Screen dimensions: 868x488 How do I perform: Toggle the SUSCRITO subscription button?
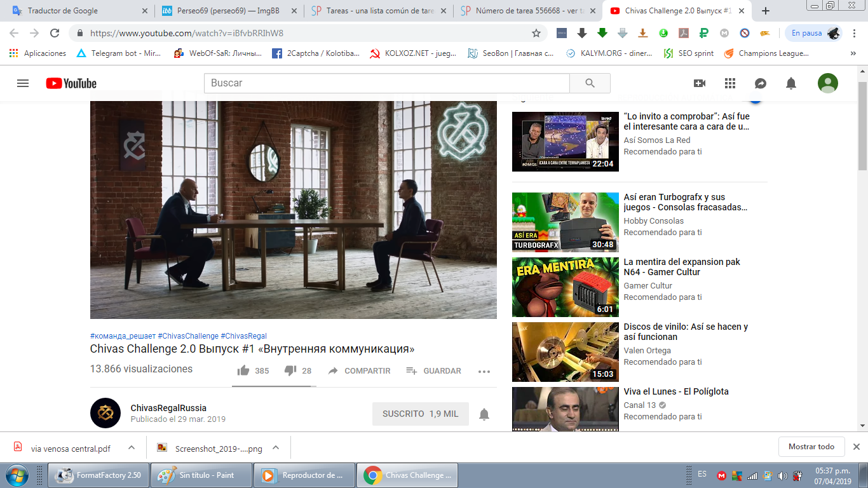click(x=421, y=414)
